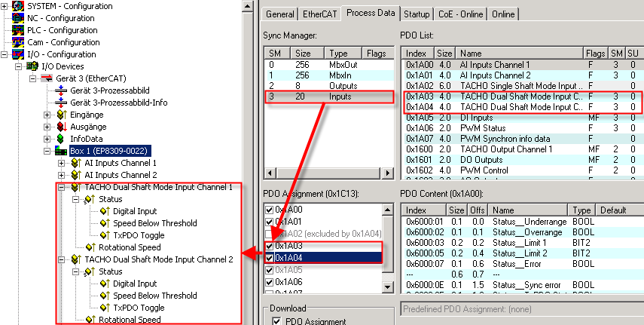644x325 pixels.
Task: Click the Gerät 3 (EtherCAT) device icon
Action: [47, 78]
